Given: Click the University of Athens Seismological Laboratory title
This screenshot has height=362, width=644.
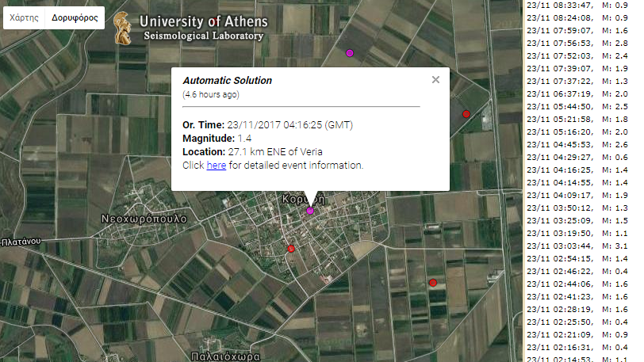Looking at the screenshot, I should [x=203, y=28].
